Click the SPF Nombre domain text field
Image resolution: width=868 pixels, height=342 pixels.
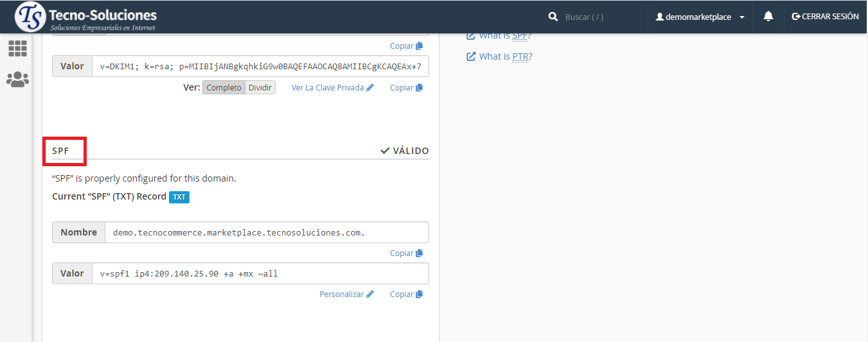click(x=266, y=232)
